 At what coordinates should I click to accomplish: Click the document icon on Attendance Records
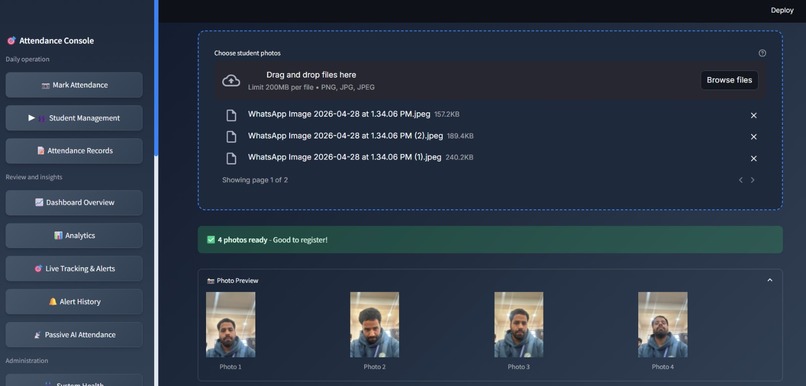[x=41, y=151]
